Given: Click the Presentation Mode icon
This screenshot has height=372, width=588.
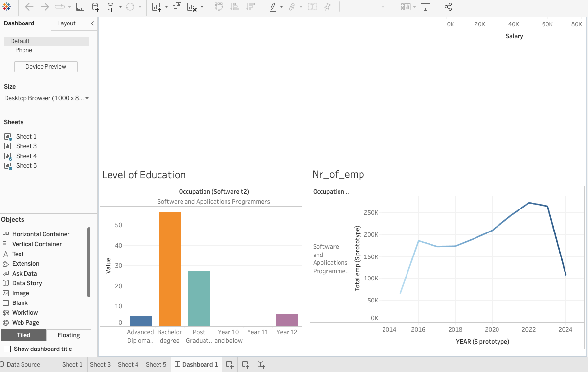Looking at the screenshot, I should tap(426, 7).
